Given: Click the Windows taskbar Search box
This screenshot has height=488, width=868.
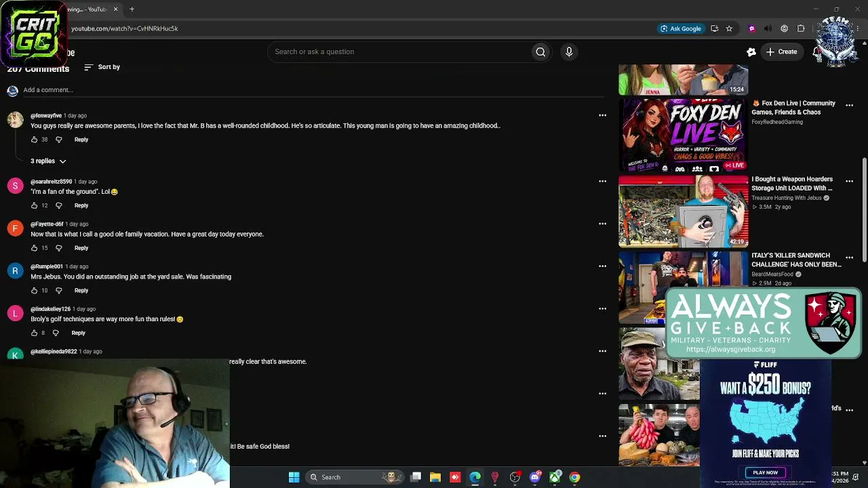Looking at the screenshot, I should tap(354, 477).
